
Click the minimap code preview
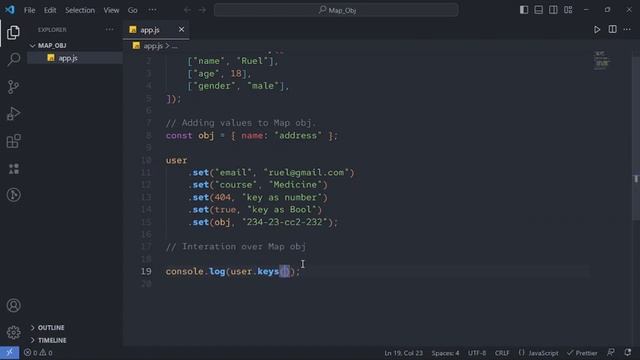[x=602, y=60]
